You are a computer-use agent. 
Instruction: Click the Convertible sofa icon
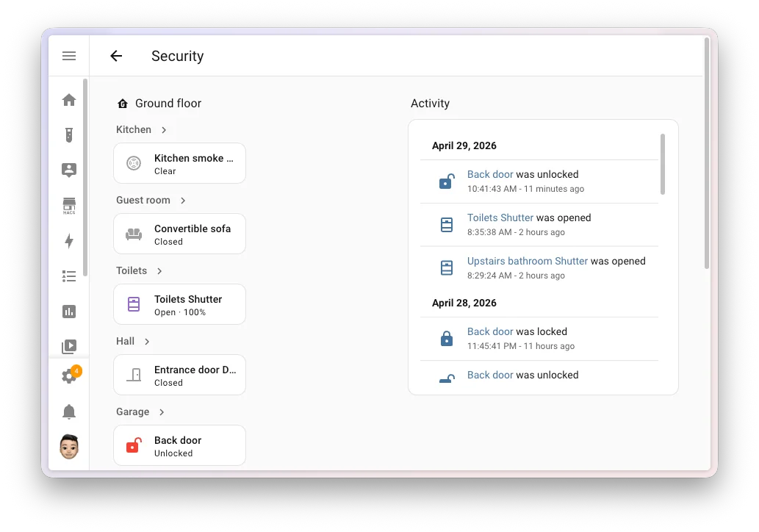point(134,234)
